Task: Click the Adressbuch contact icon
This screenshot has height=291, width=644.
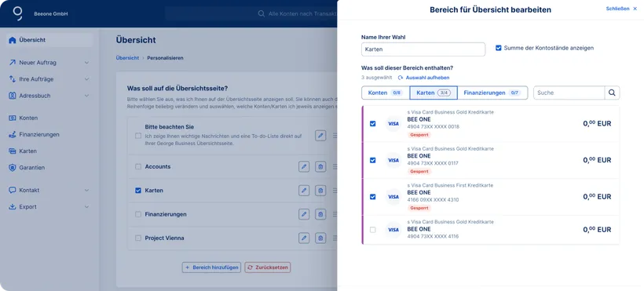Action: [13, 96]
